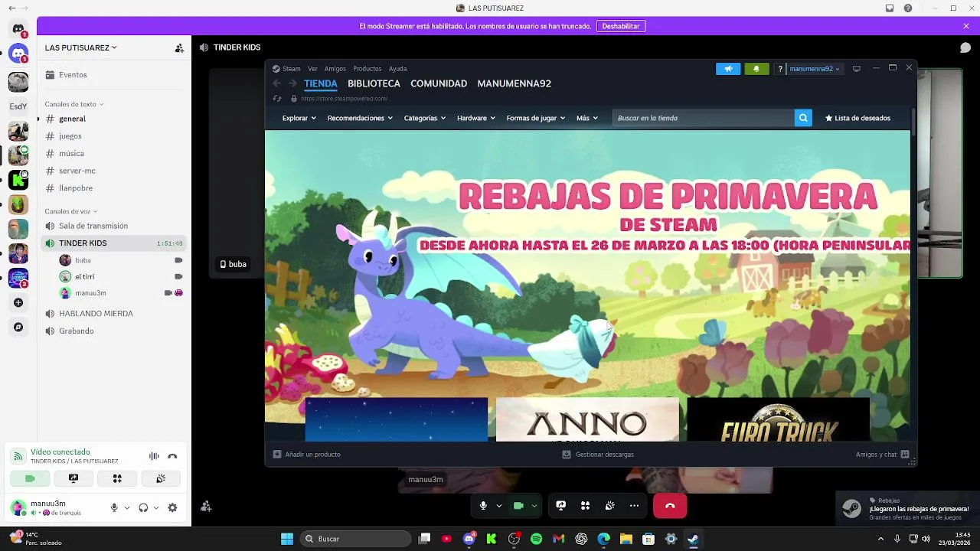The width and height of the screenshot is (980, 551).
Task: Click Steam announcements megaphone button
Action: pos(728,69)
